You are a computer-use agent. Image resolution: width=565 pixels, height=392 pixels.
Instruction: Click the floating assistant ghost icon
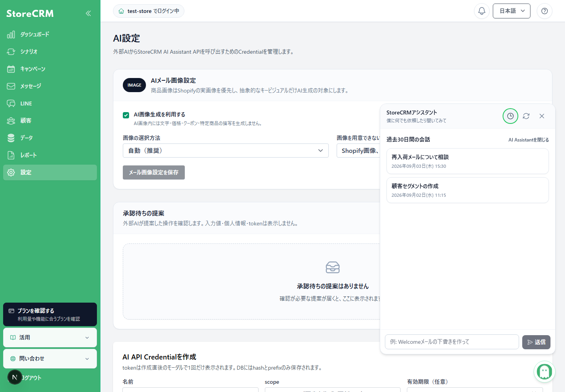click(x=545, y=371)
